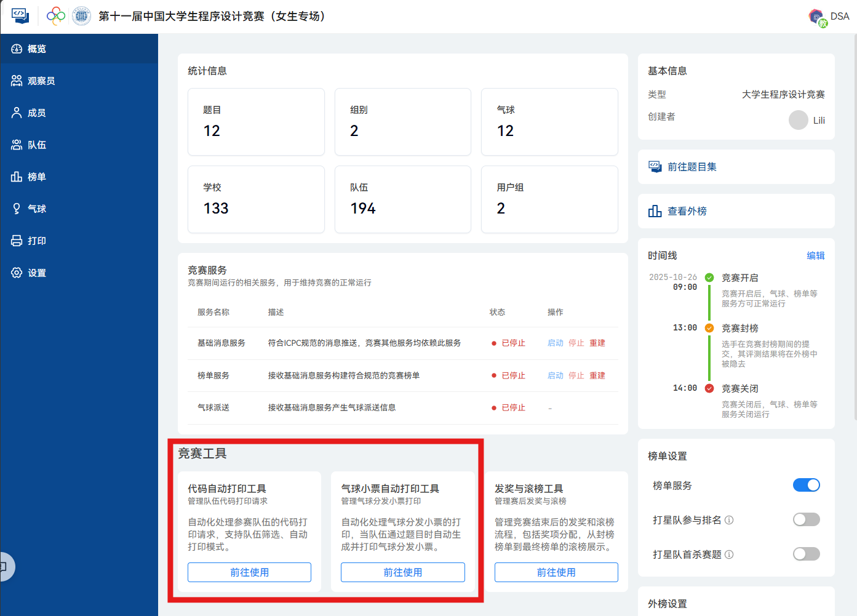Click the info icon beside 打星队参与排名
The width and height of the screenshot is (857, 616).
[729, 520]
